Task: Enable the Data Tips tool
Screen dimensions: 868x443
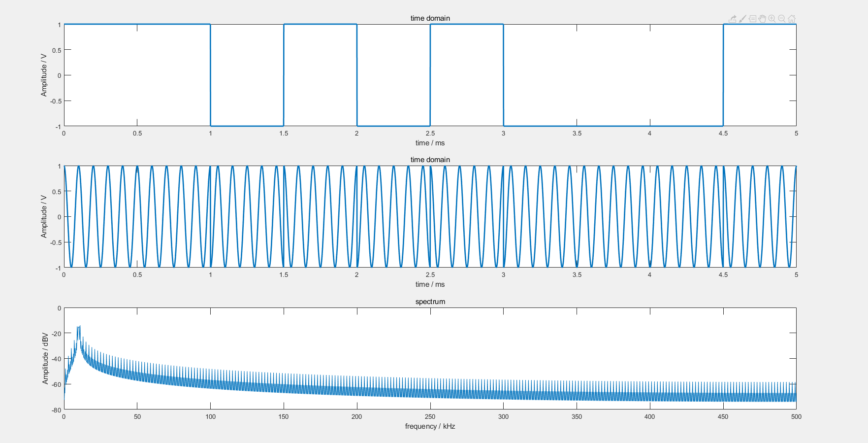Action: point(752,19)
